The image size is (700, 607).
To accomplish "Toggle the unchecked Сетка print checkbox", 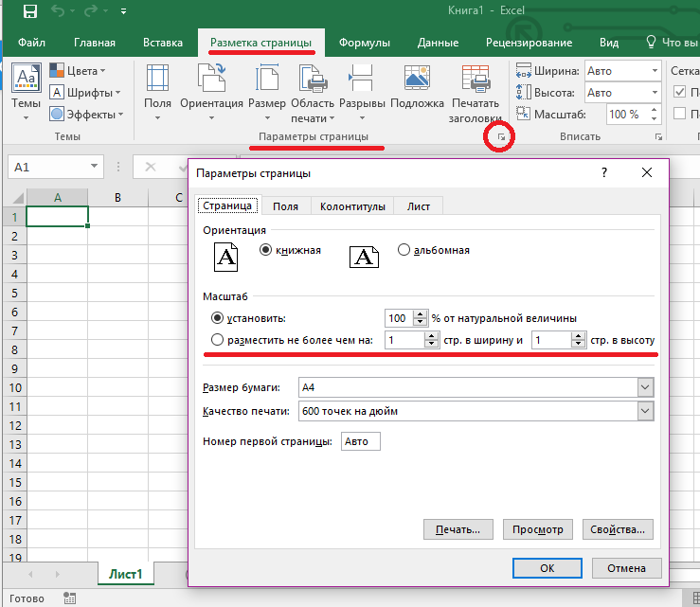I will pyautogui.click(x=679, y=114).
